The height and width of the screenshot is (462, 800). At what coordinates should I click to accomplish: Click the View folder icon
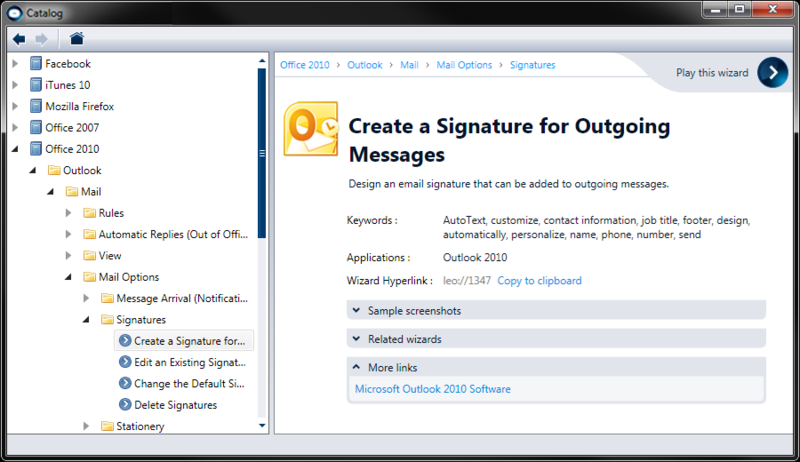[x=89, y=255]
